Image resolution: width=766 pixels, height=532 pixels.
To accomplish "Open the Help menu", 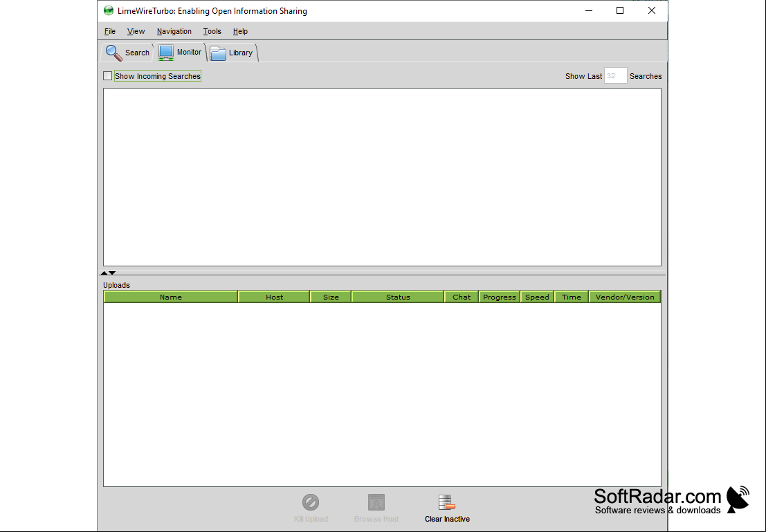I will click(240, 31).
